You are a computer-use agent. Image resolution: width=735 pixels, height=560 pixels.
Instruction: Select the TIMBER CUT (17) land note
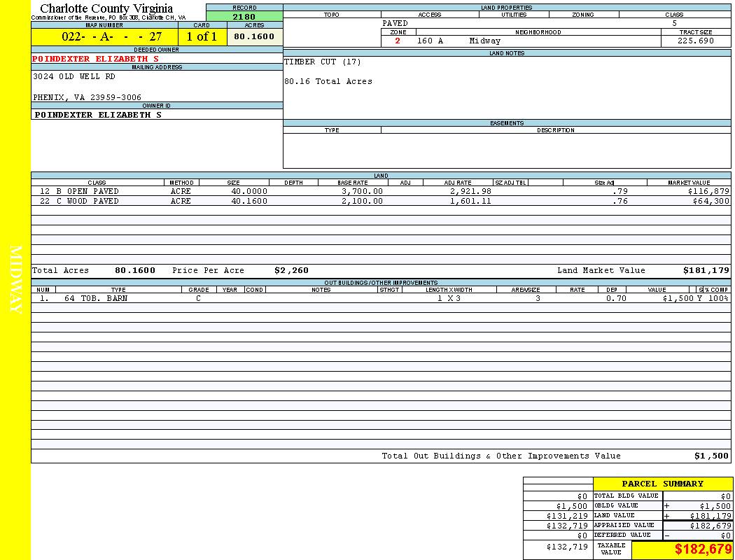coord(323,62)
